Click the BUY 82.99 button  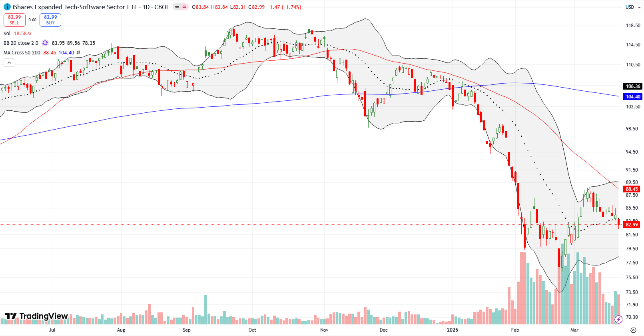pyautogui.click(x=50, y=20)
